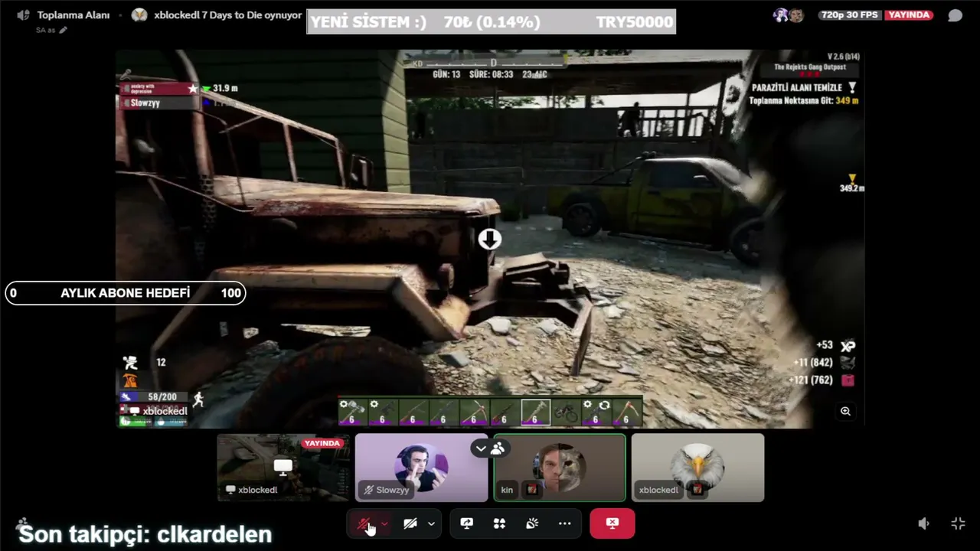Click the highlighted selected hotbar slot

coord(535,412)
